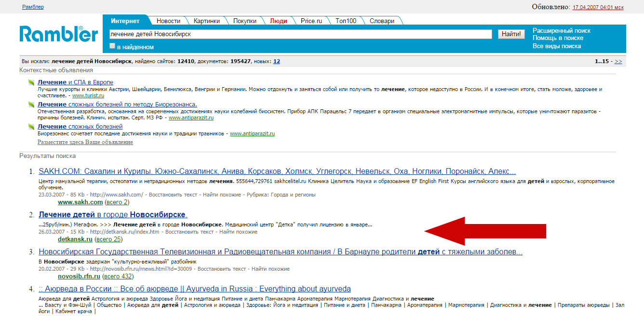Go to next results page arrow >>
Screen dimensions: 644x316
click(x=618, y=62)
